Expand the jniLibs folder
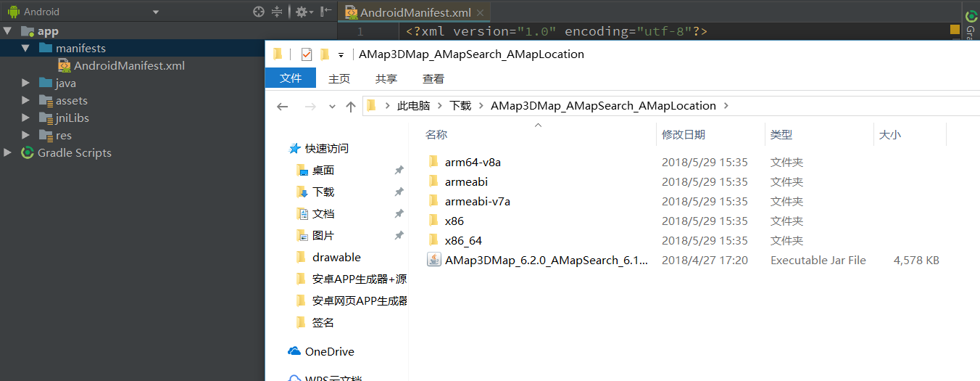Screen dimensions: 980x381 [x=25, y=118]
